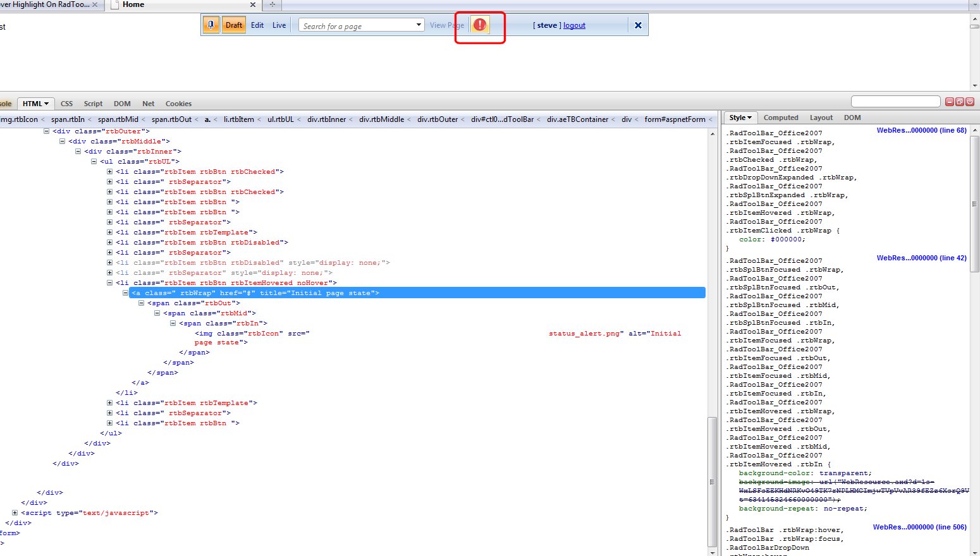This screenshot has height=556, width=980.
Task: Open the DOM tab next to Layout
Action: (852, 118)
